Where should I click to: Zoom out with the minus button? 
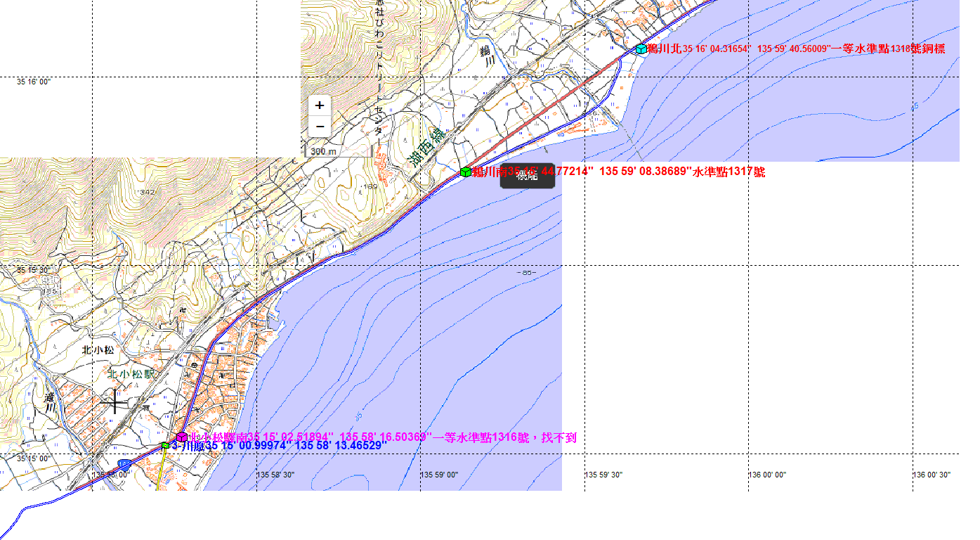coord(320,127)
